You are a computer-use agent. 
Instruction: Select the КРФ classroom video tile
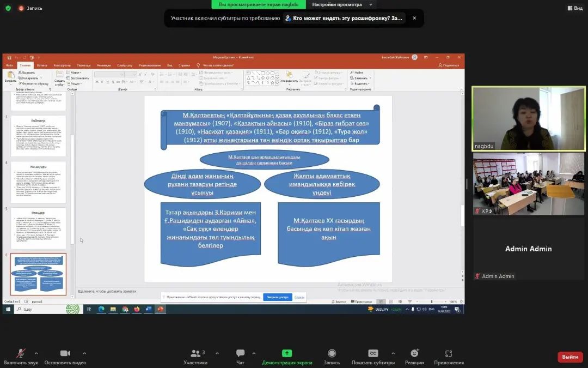pos(529,184)
